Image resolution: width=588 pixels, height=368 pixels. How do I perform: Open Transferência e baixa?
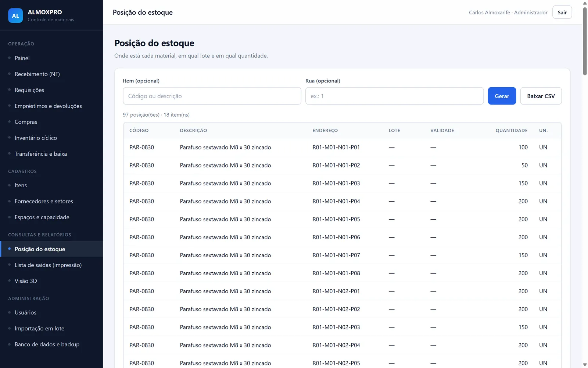41,154
